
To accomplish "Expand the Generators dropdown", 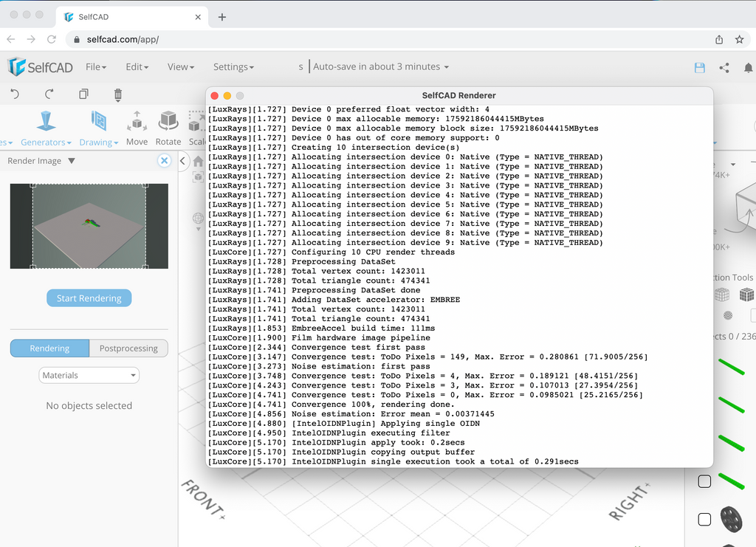I will [46, 142].
